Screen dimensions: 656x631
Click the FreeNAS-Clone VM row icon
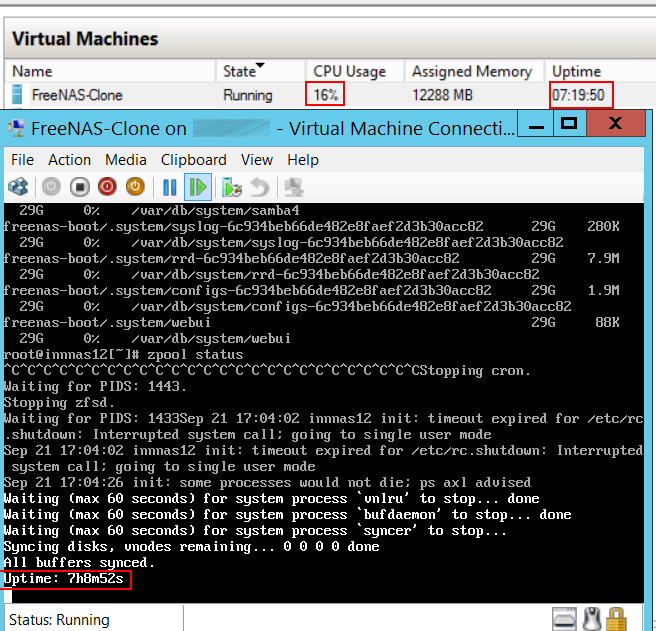pyautogui.click(x=17, y=94)
